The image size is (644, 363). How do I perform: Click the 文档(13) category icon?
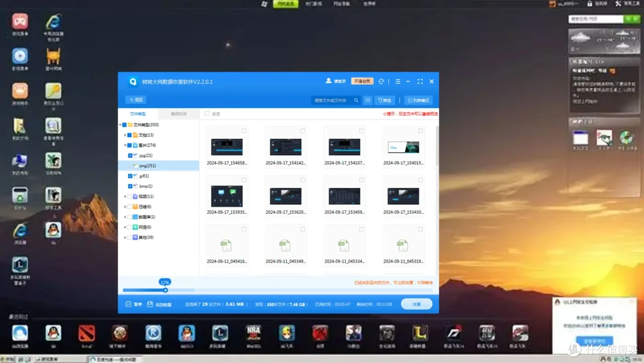135,135
